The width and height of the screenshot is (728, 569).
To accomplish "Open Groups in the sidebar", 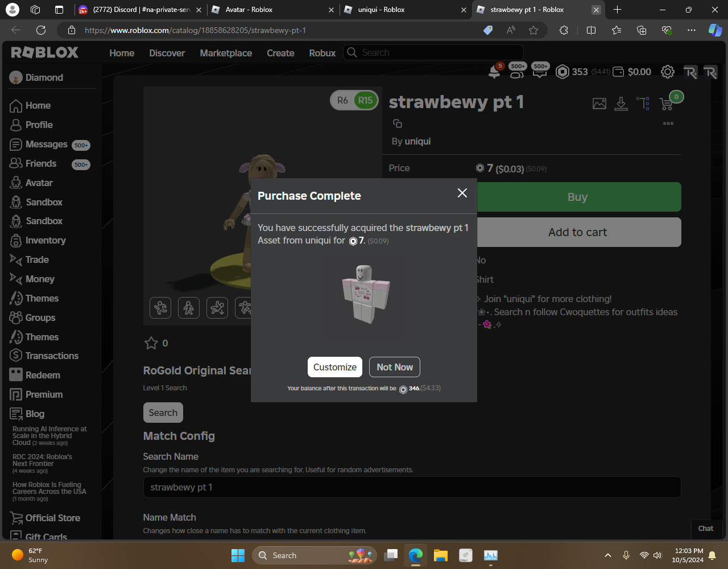I will click(x=40, y=318).
